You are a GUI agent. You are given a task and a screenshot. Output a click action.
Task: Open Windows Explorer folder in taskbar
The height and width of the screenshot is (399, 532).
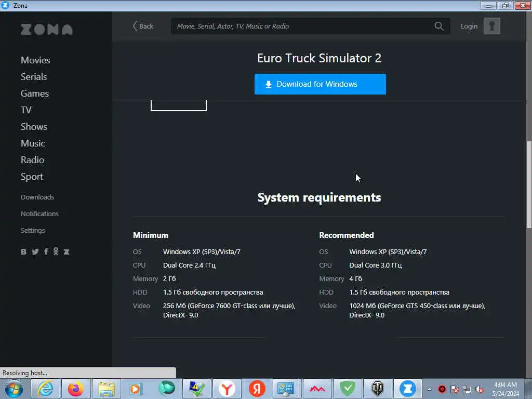point(106,389)
